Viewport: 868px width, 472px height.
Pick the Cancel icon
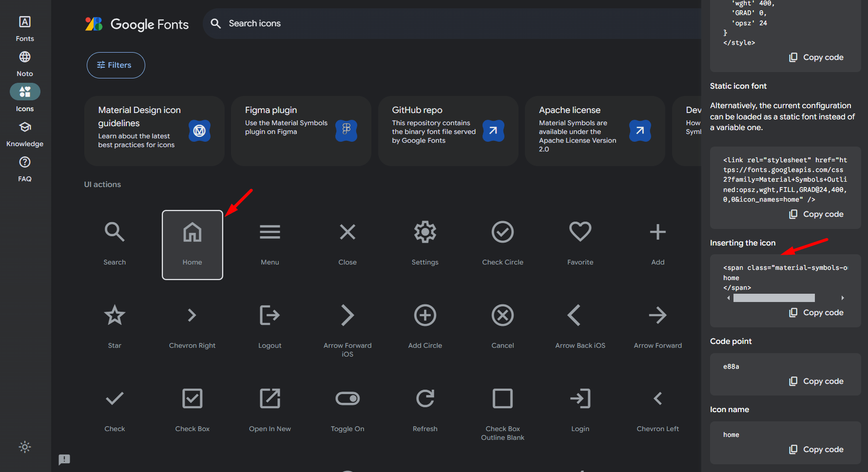[502, 328]
